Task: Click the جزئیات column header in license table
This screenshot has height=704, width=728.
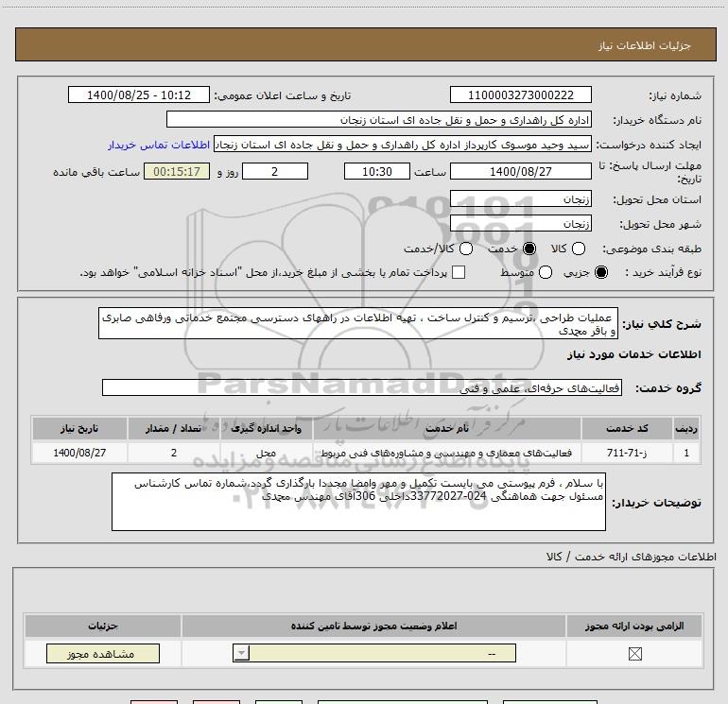Action: [x=103, y=626]
